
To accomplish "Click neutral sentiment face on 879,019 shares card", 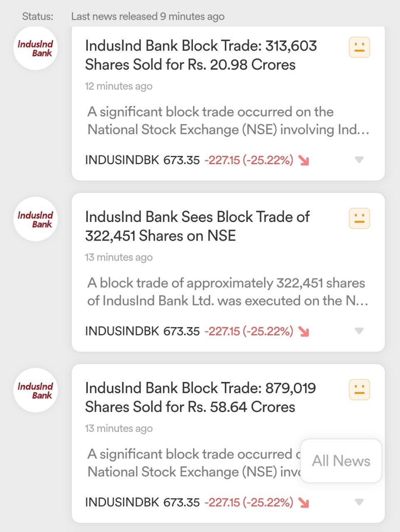I will pos(359,390).
